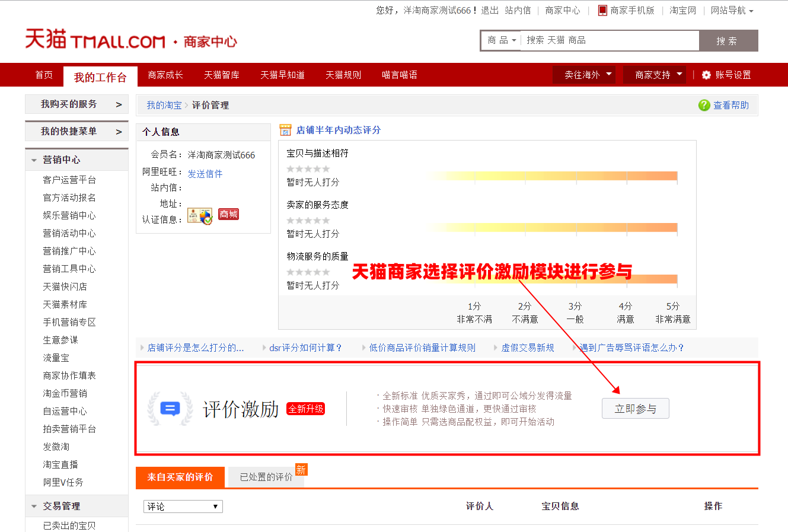This screenshot has height=532, width=788.
Task: Click the Tmall logo
Action: 95,39
